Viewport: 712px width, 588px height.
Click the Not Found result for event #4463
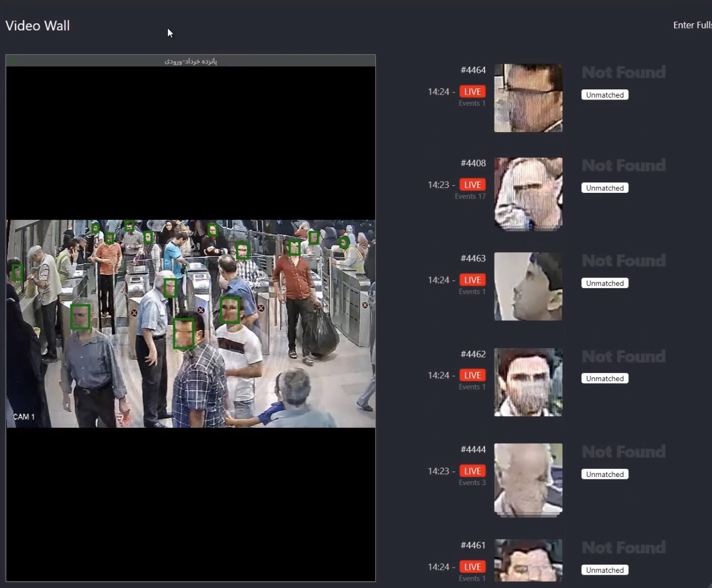[623, 261]
